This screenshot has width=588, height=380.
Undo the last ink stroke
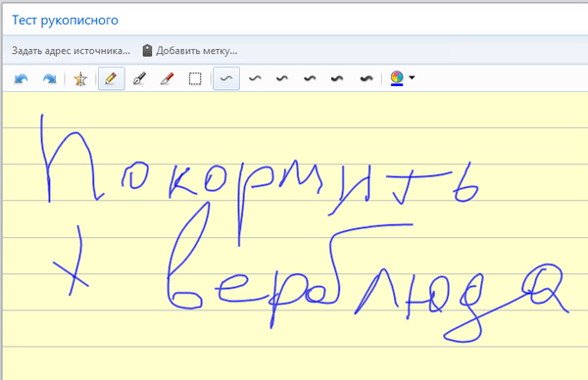(x=21, y=78)
